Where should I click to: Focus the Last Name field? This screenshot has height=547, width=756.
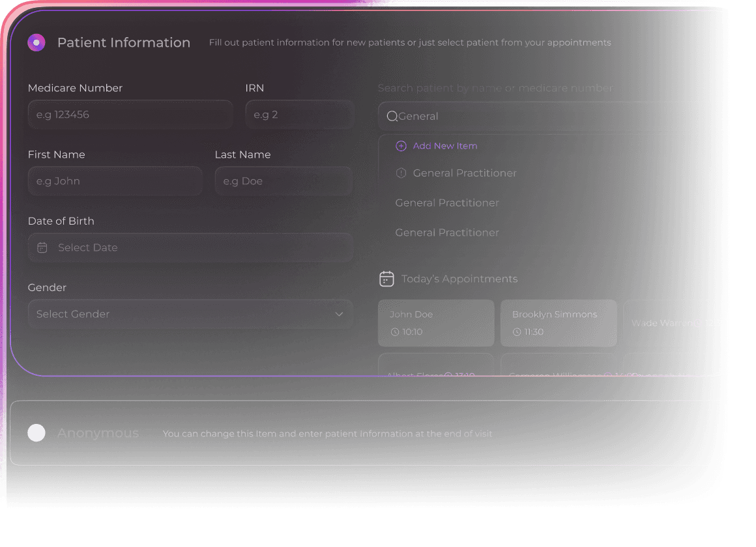tap(283, 181)
